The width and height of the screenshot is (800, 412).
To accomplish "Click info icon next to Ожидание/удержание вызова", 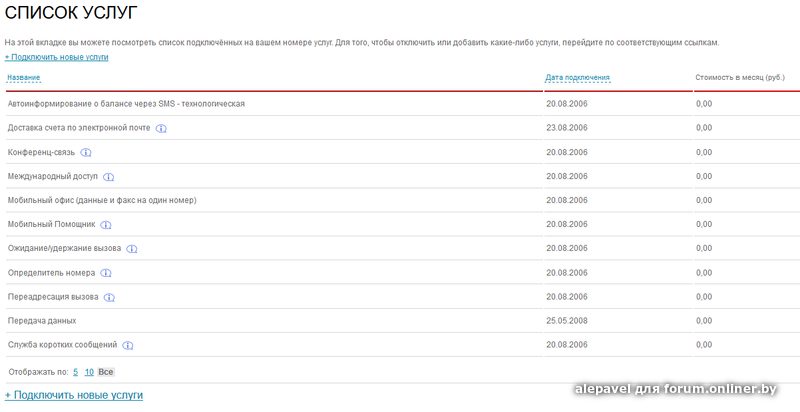I will (132, 249).
